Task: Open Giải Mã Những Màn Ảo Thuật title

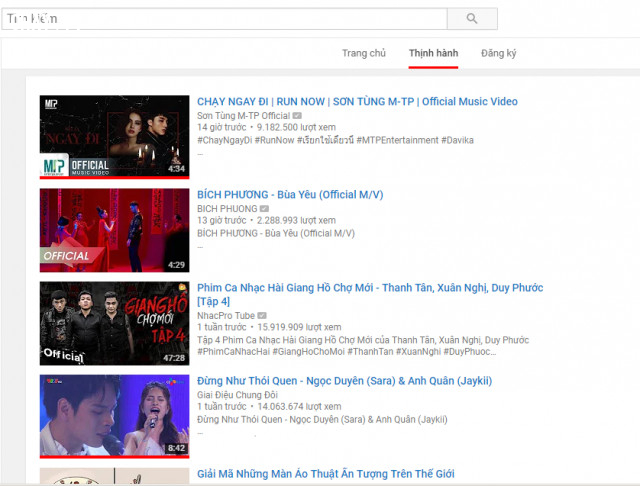Action: [x=326, y=474]
